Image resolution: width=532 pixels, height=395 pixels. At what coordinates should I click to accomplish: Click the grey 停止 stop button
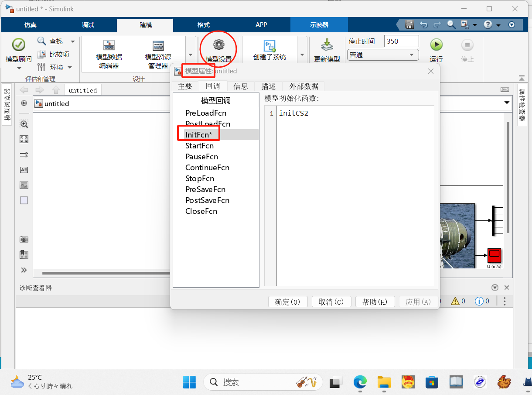(x=467, y=45)
